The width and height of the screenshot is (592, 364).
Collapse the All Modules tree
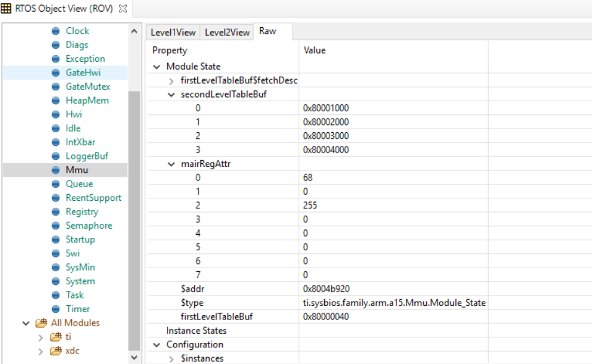tap(26, 323)
